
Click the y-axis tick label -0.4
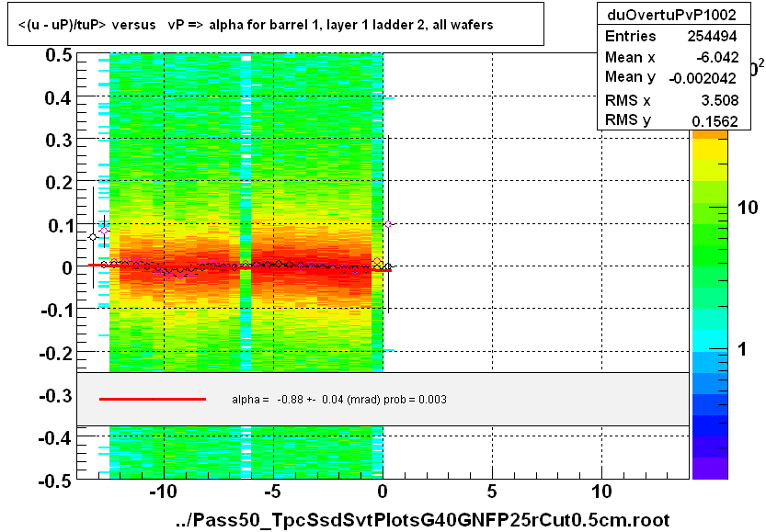[57, 437]
